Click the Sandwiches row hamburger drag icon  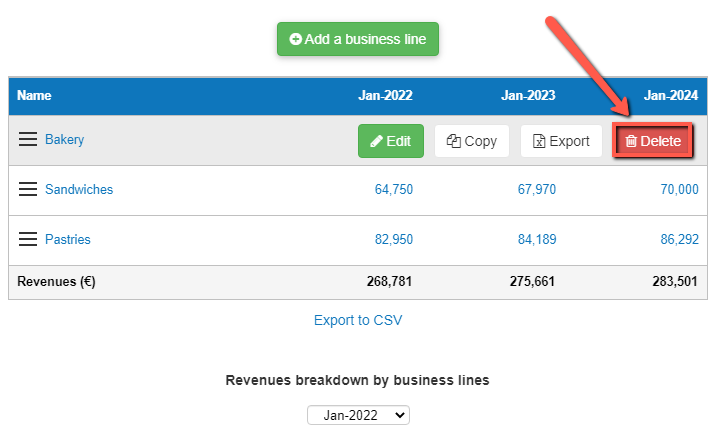[x=28, y=190]
